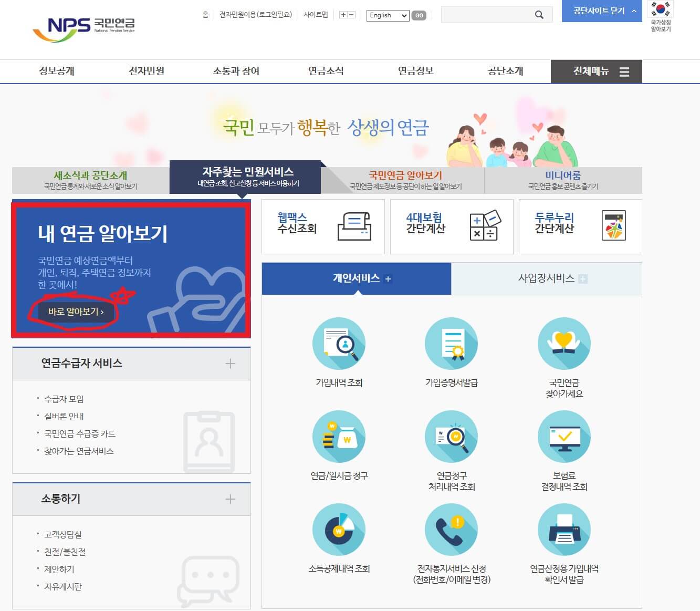Open the 연금산정용 가입내역 확인서 발급 printer icon
Screen dimensions: 700x611
tap(564, 530)
